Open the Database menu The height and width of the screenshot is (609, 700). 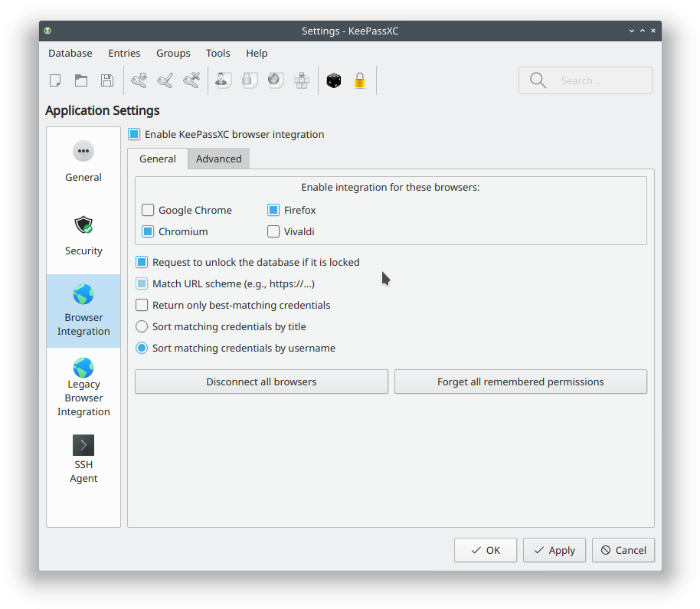[70, 53]
